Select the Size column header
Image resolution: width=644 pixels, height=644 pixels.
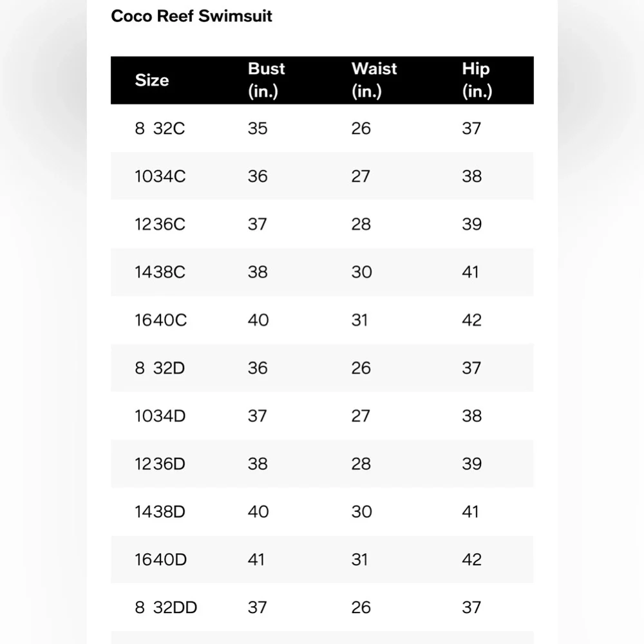click(152, 80)
